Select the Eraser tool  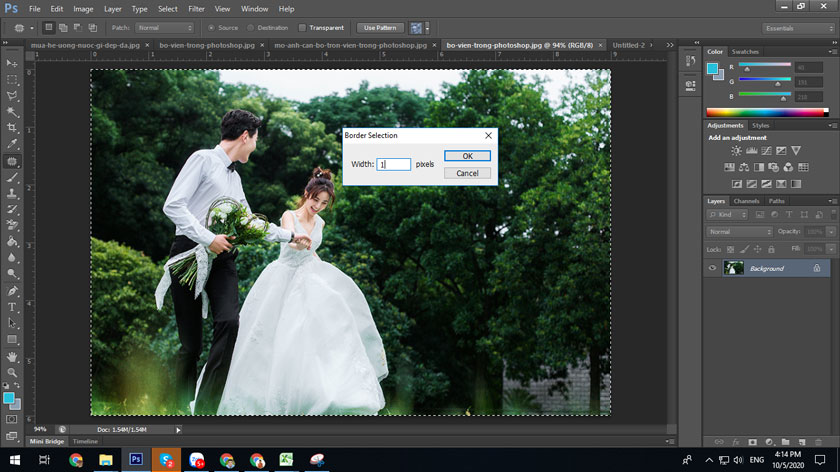[x=12, y=226]
